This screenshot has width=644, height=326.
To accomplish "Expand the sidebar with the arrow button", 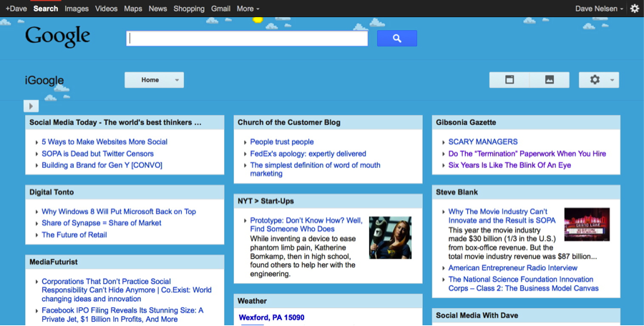I will point(31,106).
